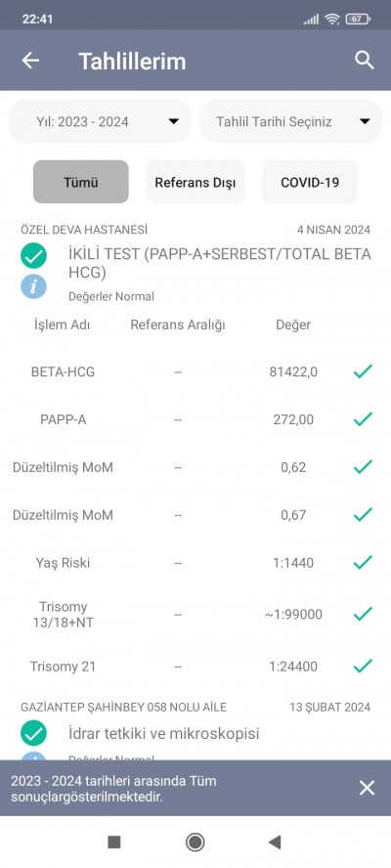The height and width of the screenshot is (868, 391).
Task: Tap Android recent apps square button
Action: click(114, 842)
